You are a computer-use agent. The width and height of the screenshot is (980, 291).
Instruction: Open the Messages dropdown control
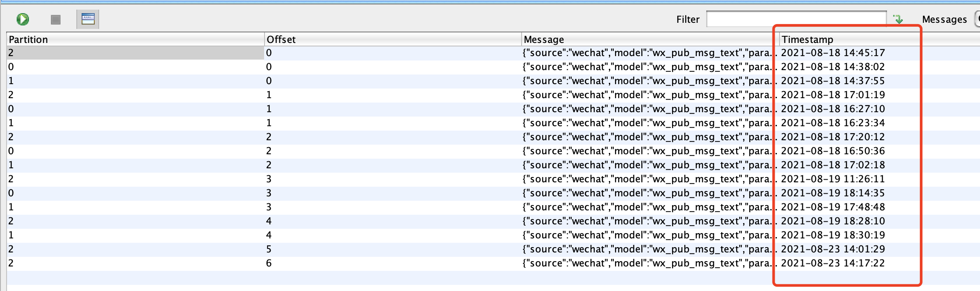tap(977, 19)
